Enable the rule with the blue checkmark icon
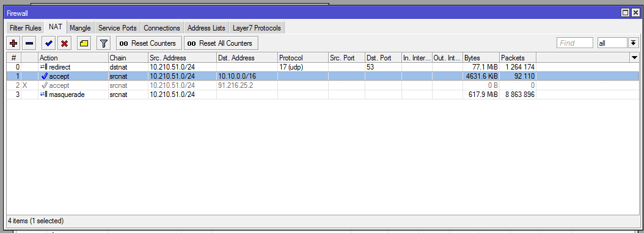Screen dimensions: 644x233 [49, 43]
